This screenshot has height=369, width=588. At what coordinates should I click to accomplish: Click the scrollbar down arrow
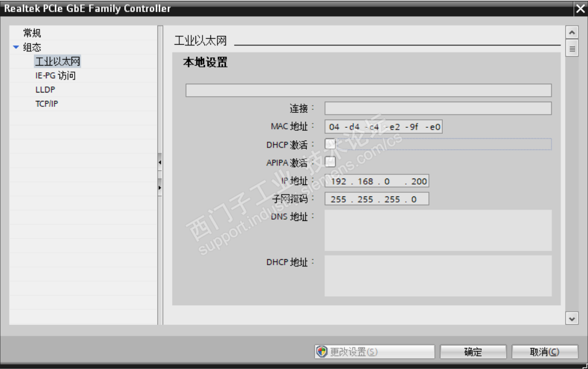point(571,319)
